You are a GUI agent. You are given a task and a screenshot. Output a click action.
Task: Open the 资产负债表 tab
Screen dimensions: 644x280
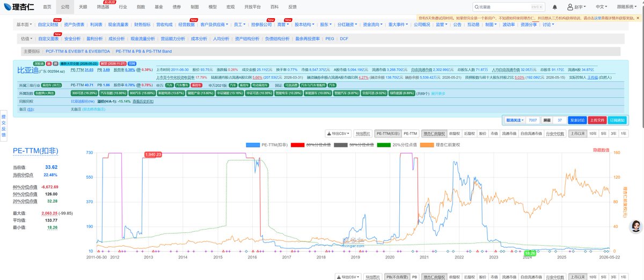pos(74,24)
